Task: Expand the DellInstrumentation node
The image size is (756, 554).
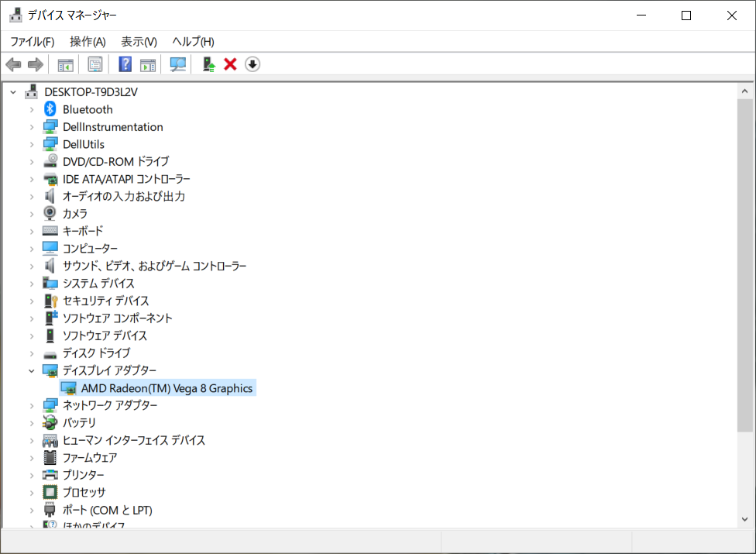Action: pyautogui.click(x=32, y=127)
